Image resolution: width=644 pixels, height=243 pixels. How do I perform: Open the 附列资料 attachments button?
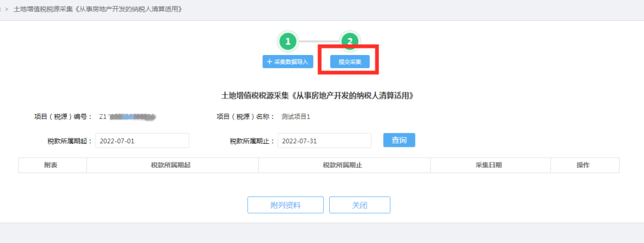pos(286,205)
